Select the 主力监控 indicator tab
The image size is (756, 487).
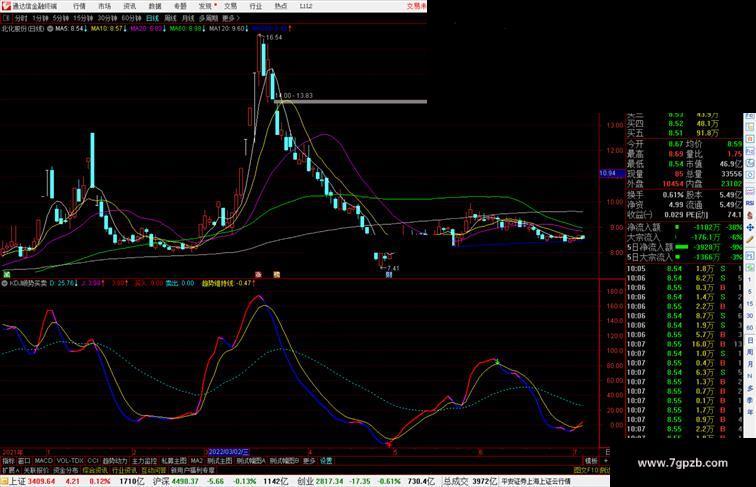144,461
